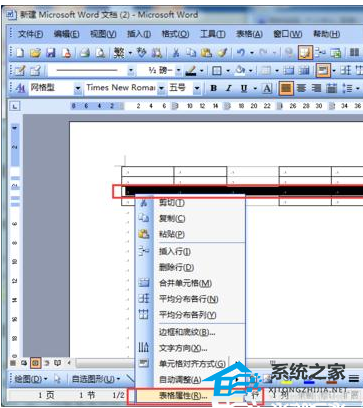
Task: Click the 1 页 status bar entry
Action: click(x=46, y=396)
